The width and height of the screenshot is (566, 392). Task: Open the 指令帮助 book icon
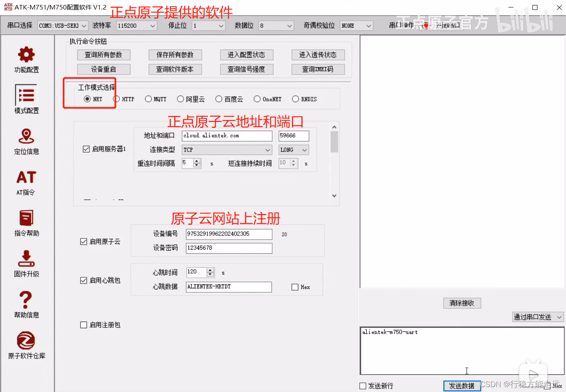point(26,218)
